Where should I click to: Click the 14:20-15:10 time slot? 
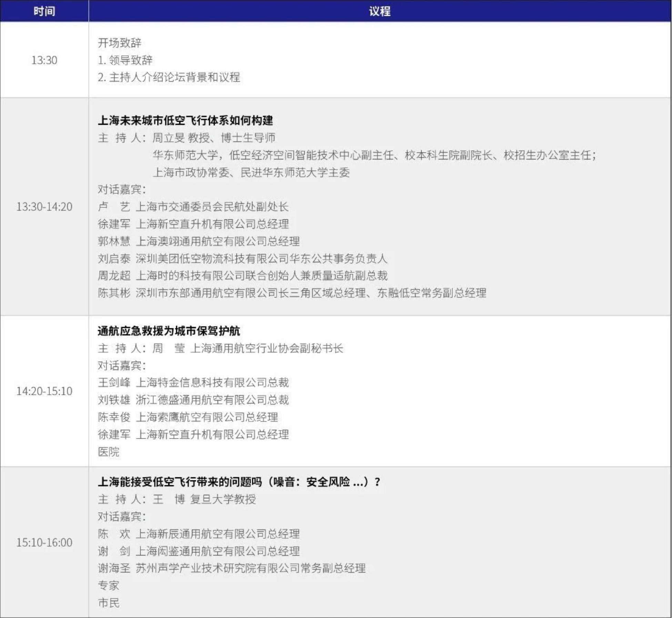(44, 391)
